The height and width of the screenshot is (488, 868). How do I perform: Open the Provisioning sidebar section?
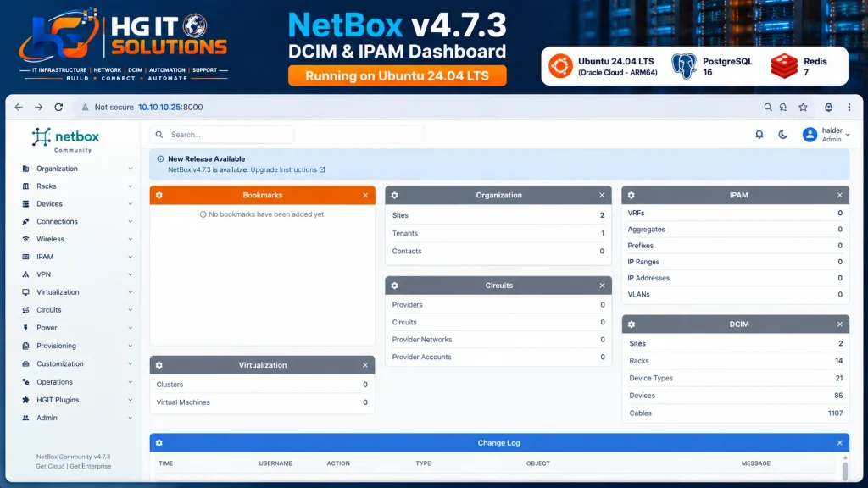(77, 346)
